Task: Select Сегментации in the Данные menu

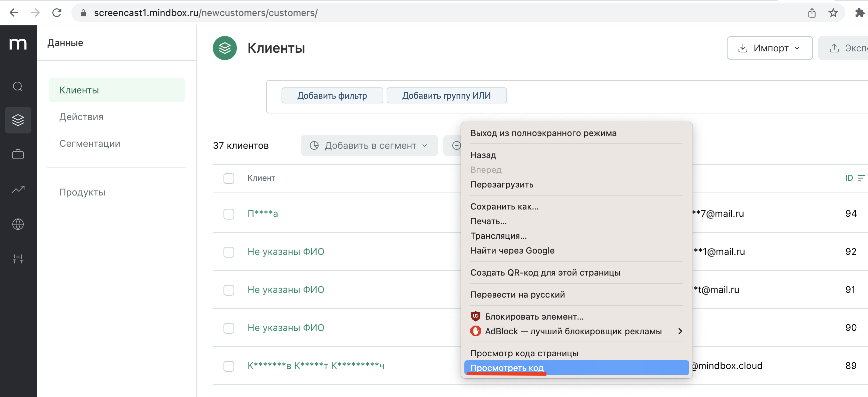Action: click(90, 143)
